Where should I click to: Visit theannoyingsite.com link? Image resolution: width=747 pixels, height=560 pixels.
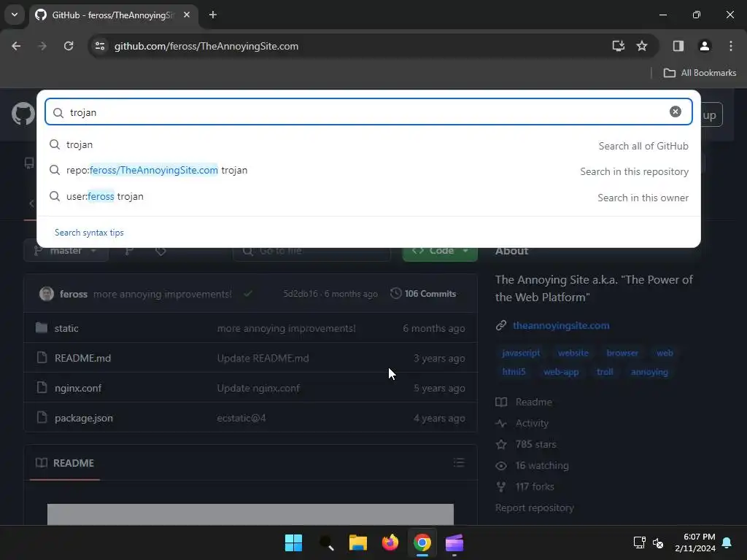[561, 326]
